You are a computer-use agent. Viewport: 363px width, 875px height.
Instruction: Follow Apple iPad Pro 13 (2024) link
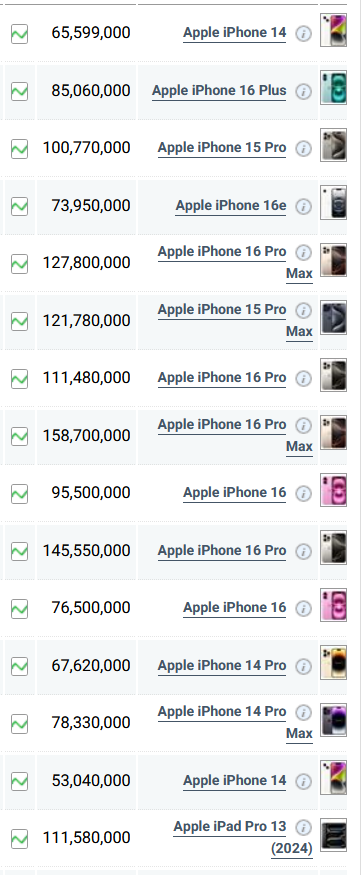[243, 837]
